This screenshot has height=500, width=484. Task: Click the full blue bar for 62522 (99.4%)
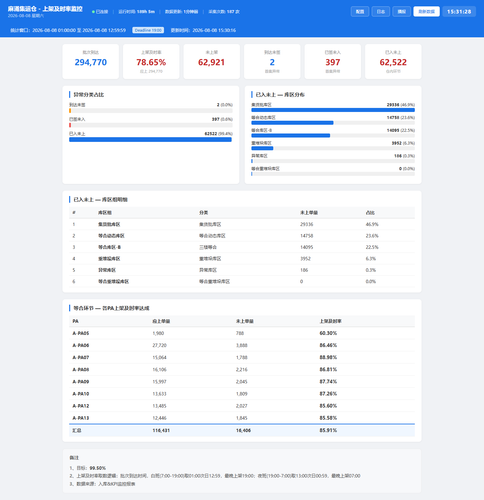pyautogui.click(x=150, y=140)
